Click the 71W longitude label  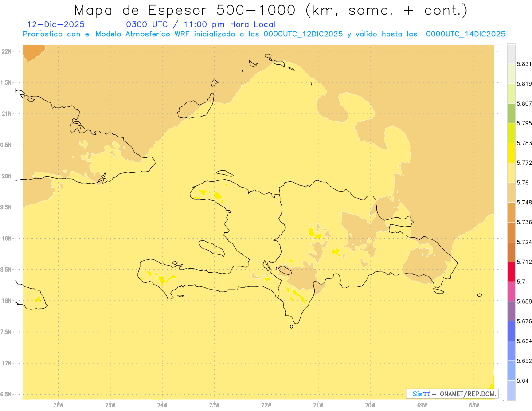(318, 405)
